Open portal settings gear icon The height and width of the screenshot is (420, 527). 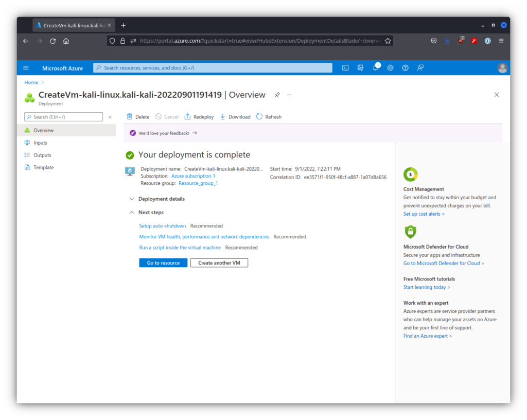(x=390, y=68)
